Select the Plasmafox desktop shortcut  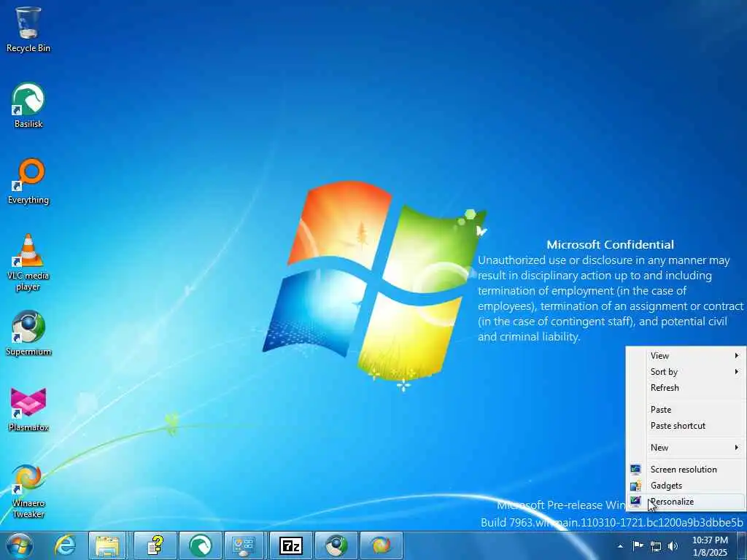click(x=28, y=410)
